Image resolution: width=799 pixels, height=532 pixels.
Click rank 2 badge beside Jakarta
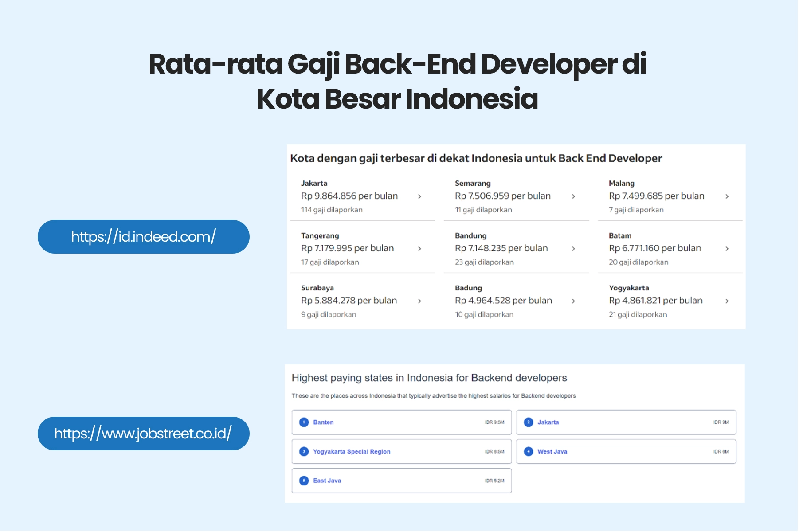(528, 422)
